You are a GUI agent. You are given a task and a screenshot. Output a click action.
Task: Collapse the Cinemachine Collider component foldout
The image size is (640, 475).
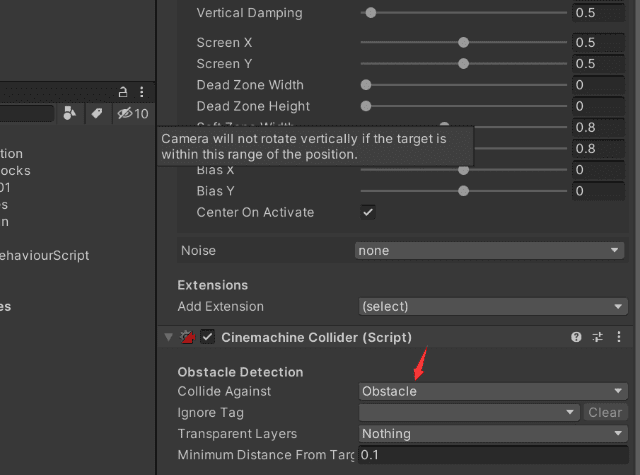pos(168,338)
